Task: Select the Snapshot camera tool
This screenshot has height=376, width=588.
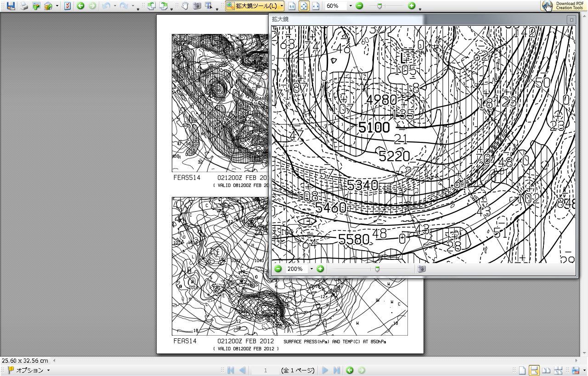Action: [x=197, y=6]
